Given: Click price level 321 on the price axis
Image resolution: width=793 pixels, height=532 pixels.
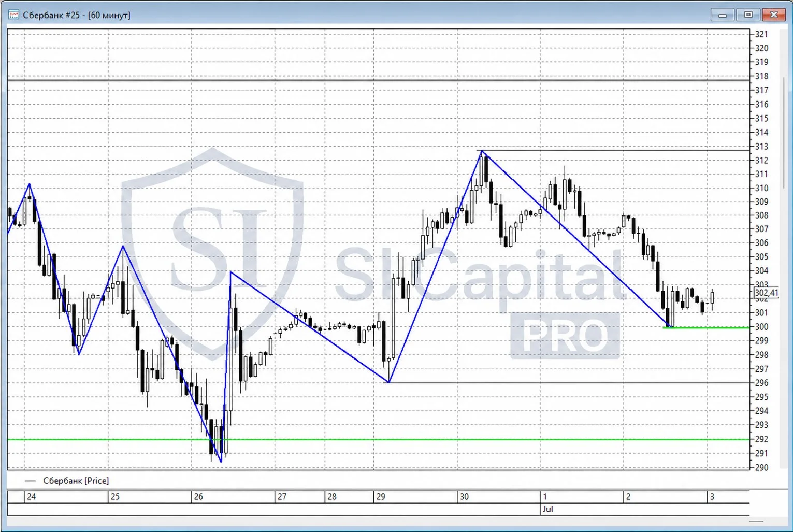Looking at the screenshot, I should coord(761,34).
